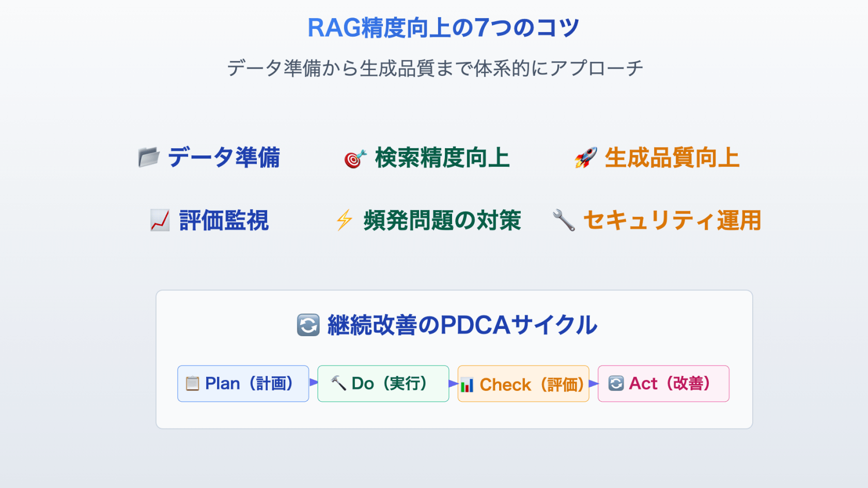Select the Plan（計画） step box
This screenshot has width=868, height=488.
click(x=243, y=384)
